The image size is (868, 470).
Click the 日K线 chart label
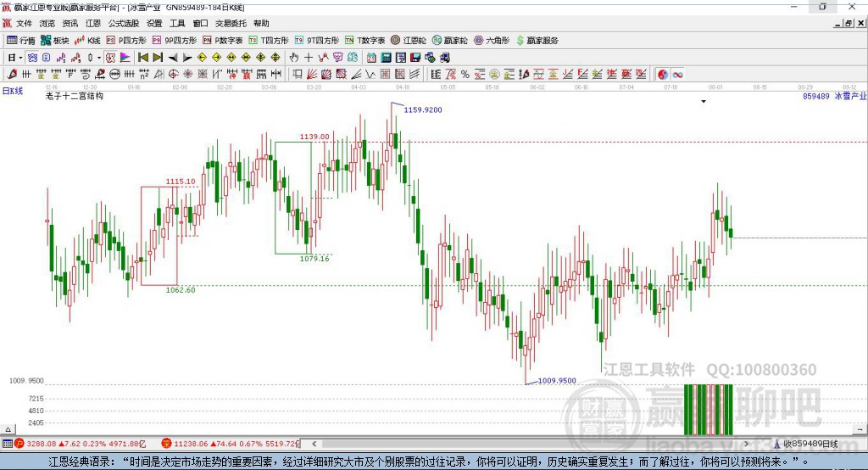click(x=13, y=91)
